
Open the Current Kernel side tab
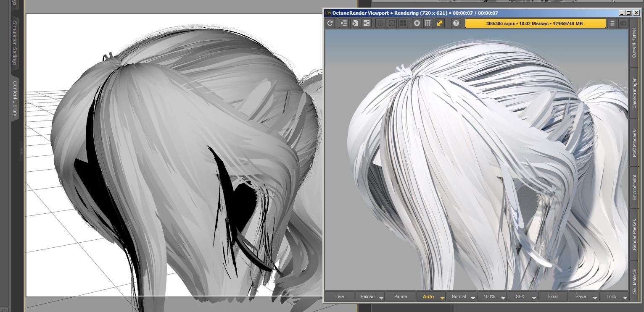coord(634,44)
